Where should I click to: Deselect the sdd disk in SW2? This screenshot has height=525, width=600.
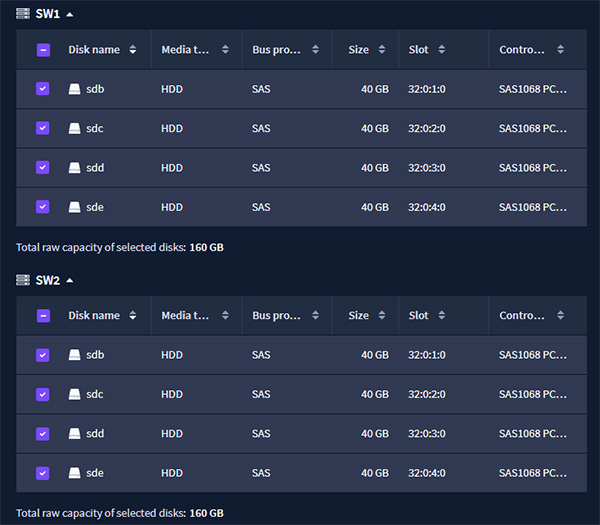tap(43, 434)
